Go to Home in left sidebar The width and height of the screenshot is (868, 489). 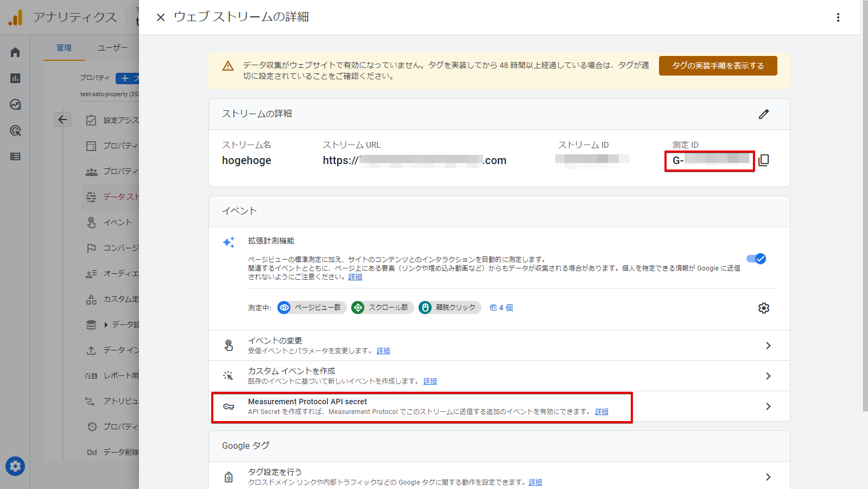[15, 52]
